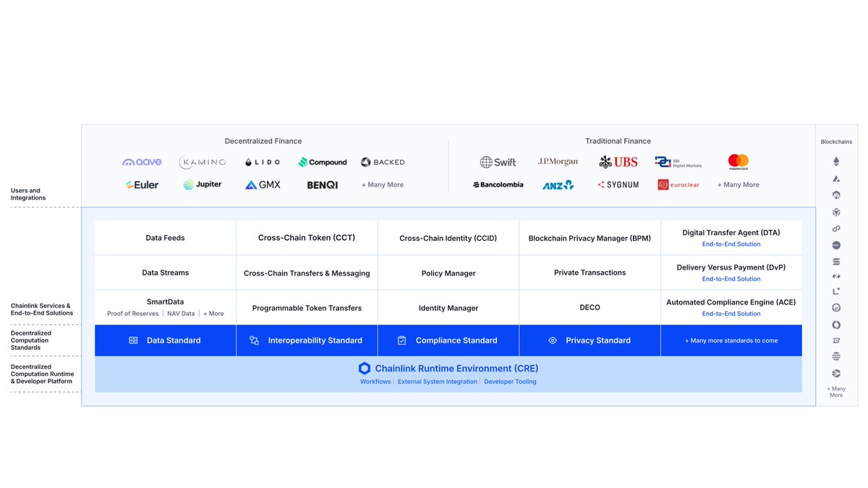Image resolution: width=868 pixels, height=488 pixels.
Task: Click the Euler logo
Action: 142,185
